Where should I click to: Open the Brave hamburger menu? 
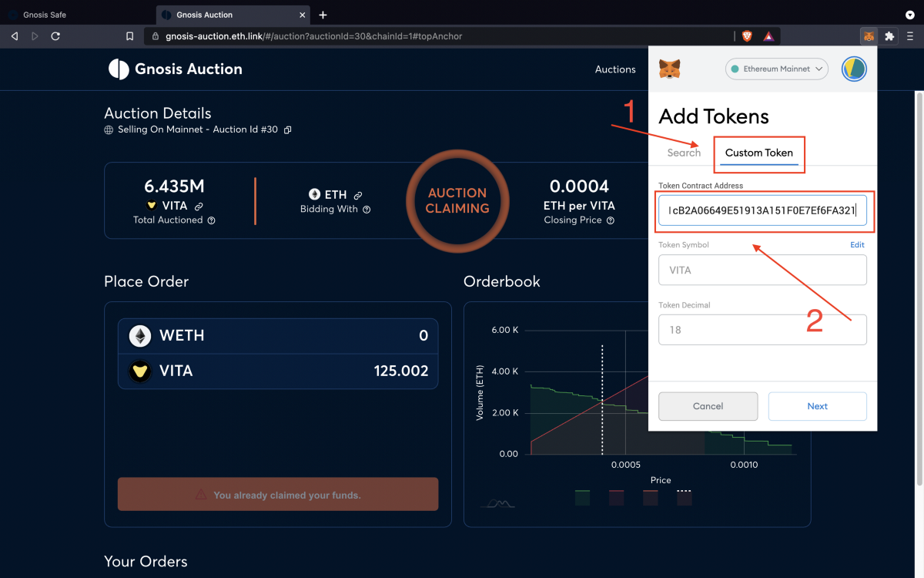point(909,36)
